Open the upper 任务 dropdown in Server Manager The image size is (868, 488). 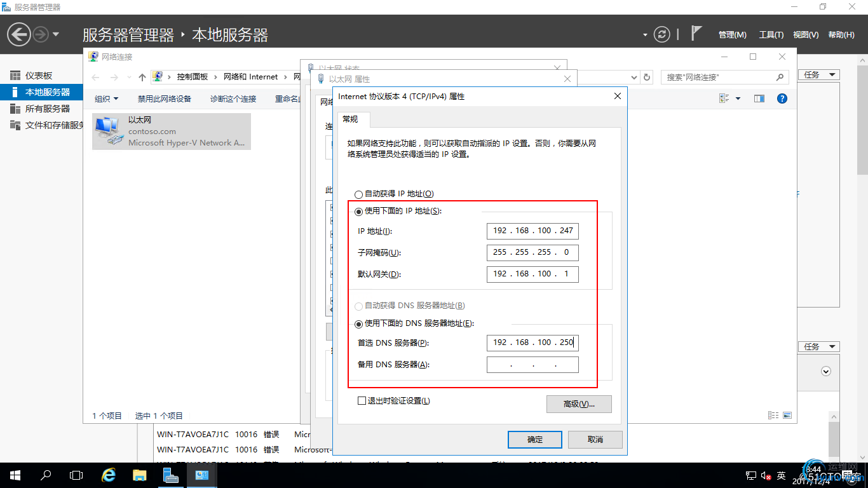coord(819,75)
